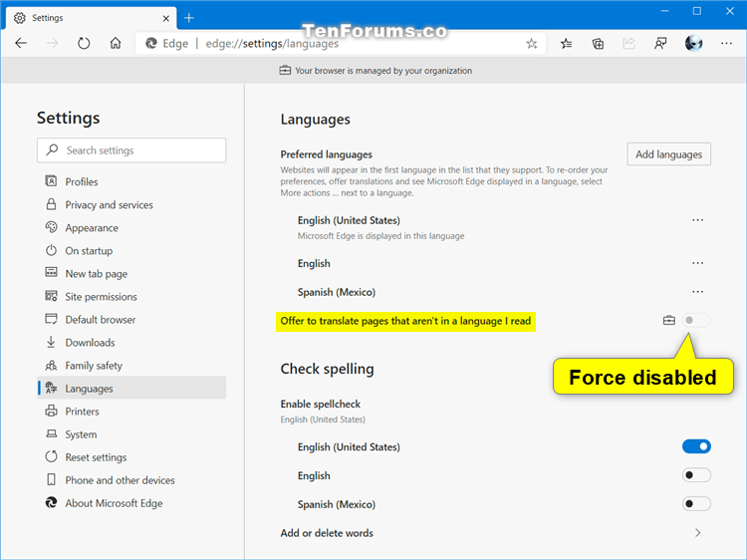This screenshot has height=560, width=747.
Task: Click the briefcase icon in managed banner
Action: [x=285, y=71]
